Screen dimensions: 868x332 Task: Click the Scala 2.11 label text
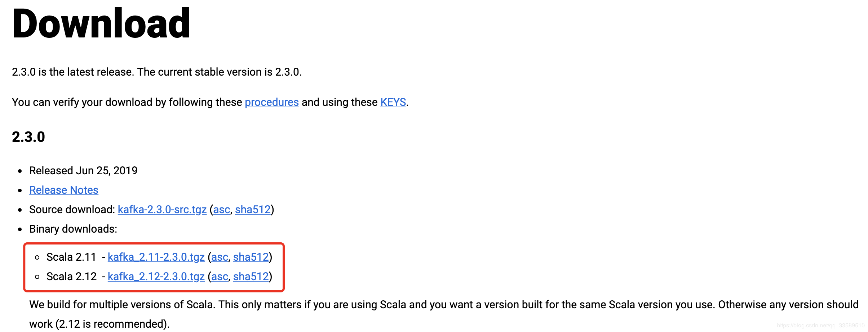click(71, 257)
